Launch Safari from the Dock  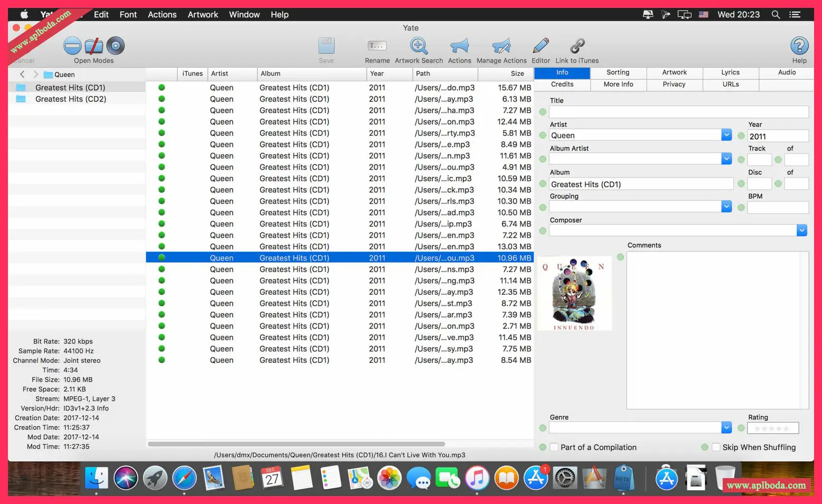pos(184,479)
